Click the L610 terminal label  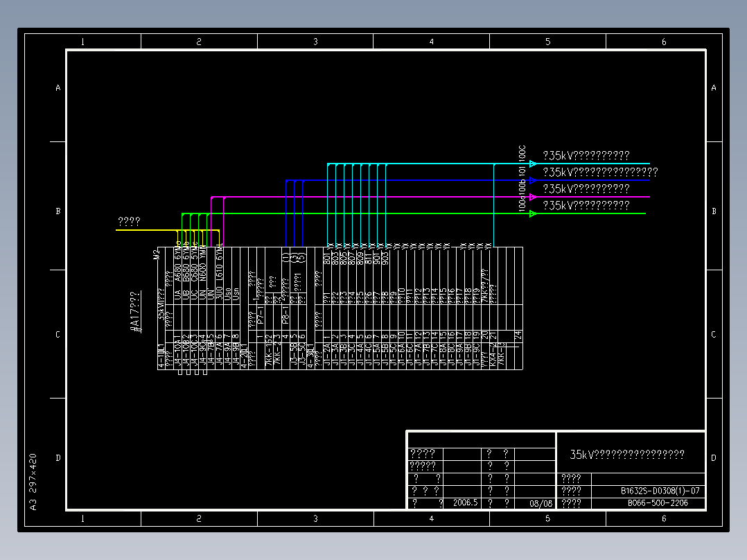219,273
